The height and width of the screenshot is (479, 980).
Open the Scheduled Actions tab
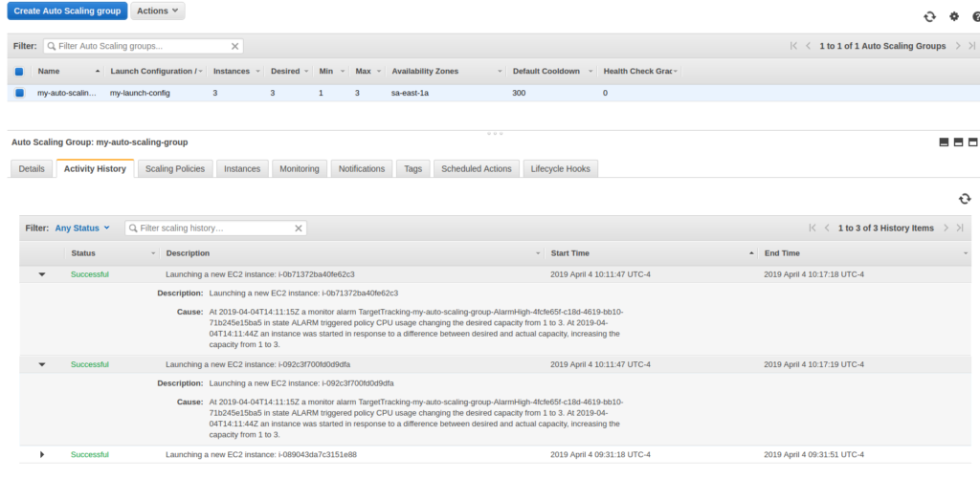click(x=477, y=168)
